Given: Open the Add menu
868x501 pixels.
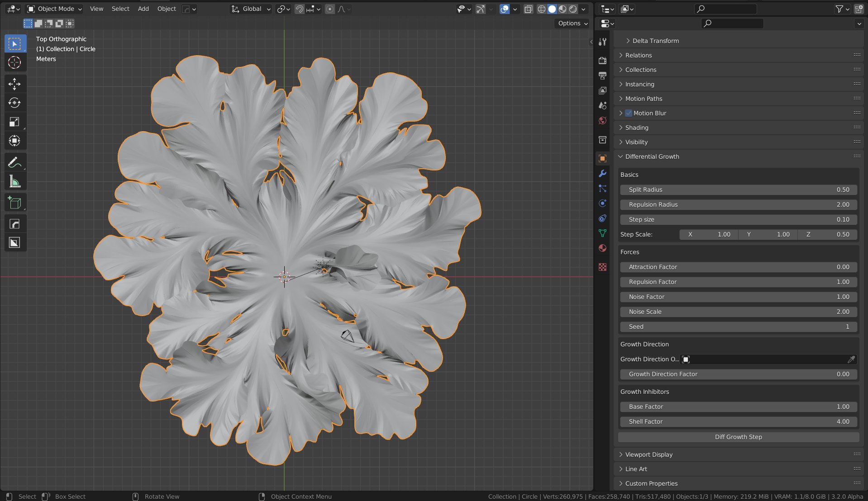Looking at the screenshot, I should point(143,9).
